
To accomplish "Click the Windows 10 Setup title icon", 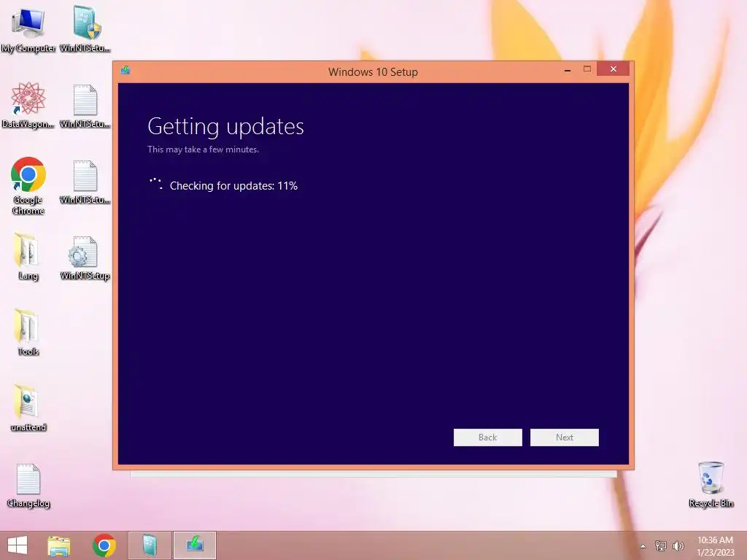I will tap(125, 71).
